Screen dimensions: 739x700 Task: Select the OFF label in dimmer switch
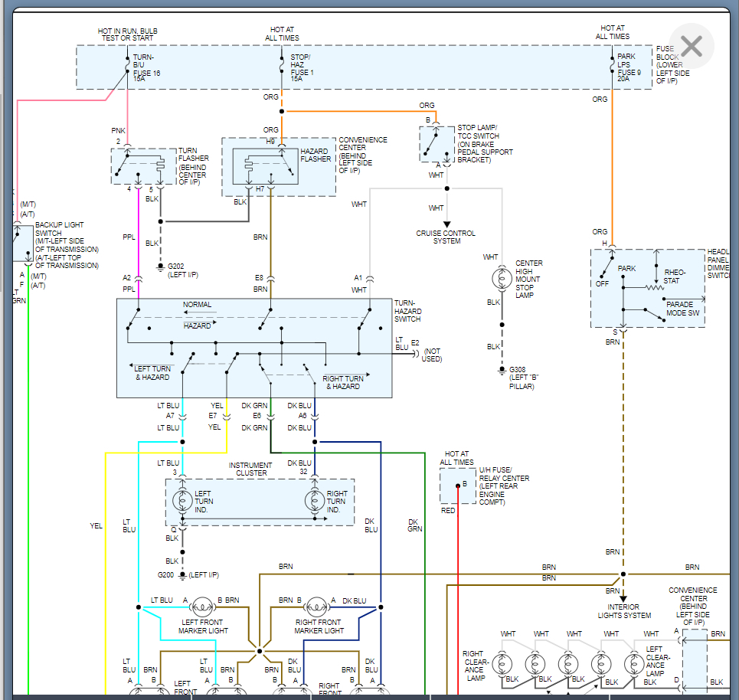pyautogui.click(x=602, y=284)
